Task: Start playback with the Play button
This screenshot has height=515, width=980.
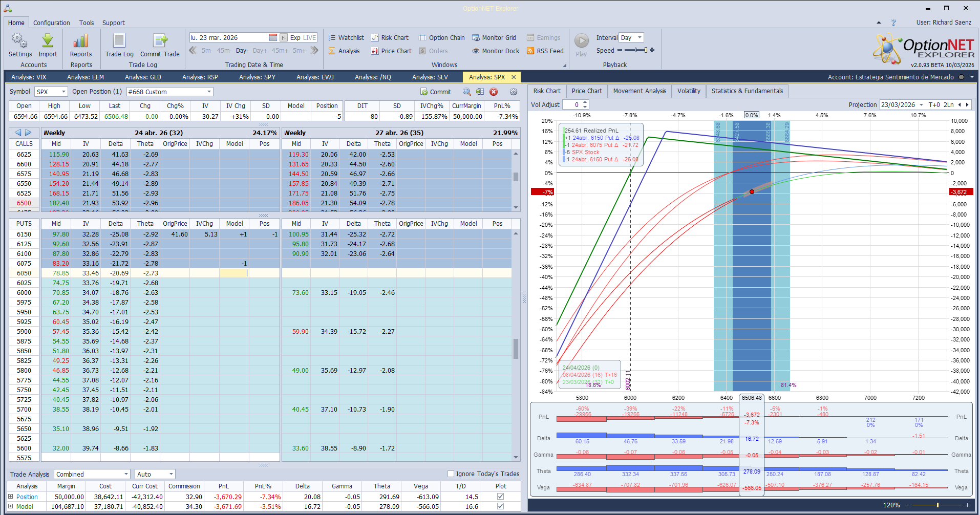Action: pyautogui.click(x=581, y=45)
